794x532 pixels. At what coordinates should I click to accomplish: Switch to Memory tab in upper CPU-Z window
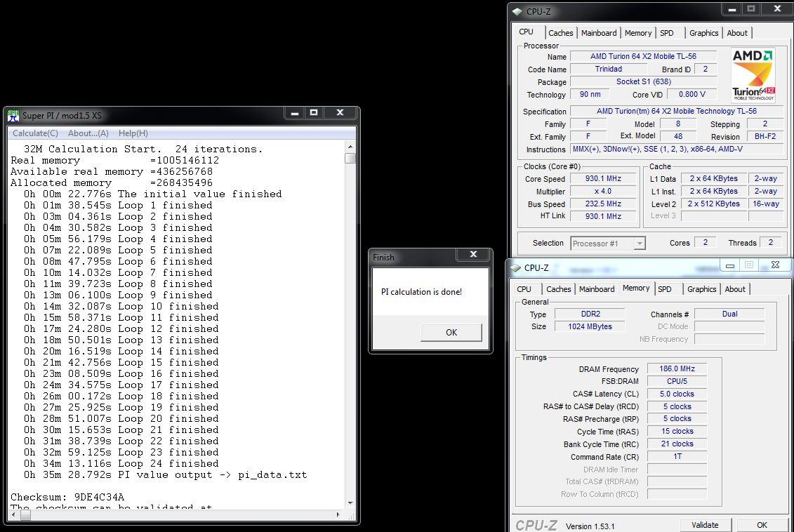click(637, 33)
